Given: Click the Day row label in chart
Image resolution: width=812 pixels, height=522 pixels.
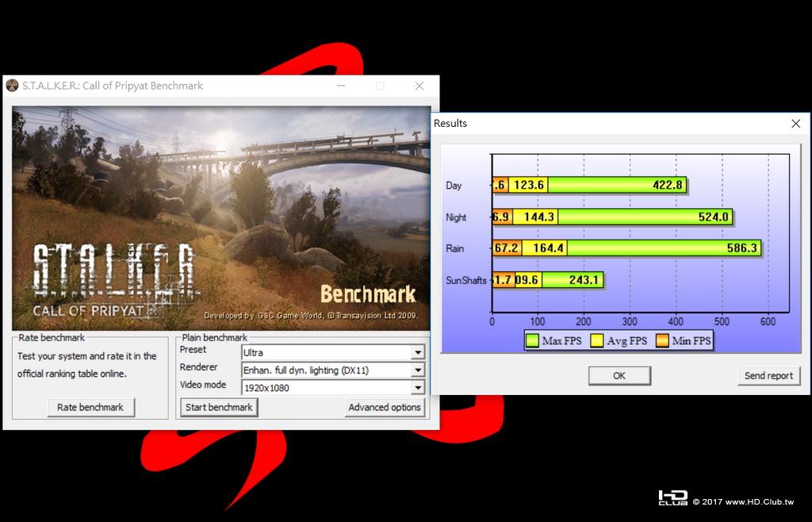Looking at the screenshot, I should (x=454, y=186).
